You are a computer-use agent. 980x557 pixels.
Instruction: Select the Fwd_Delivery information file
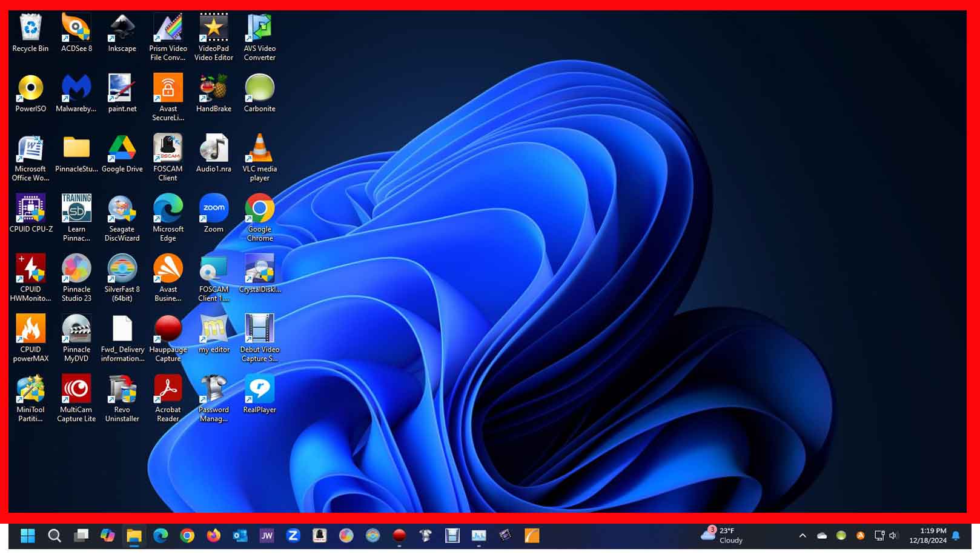click(x=122, y=338)
